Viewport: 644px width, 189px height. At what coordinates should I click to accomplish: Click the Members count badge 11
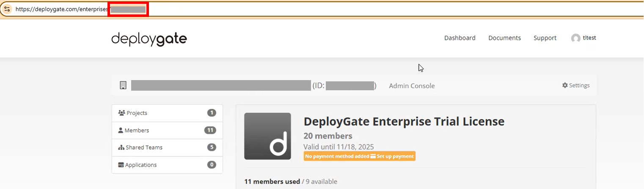210,130
